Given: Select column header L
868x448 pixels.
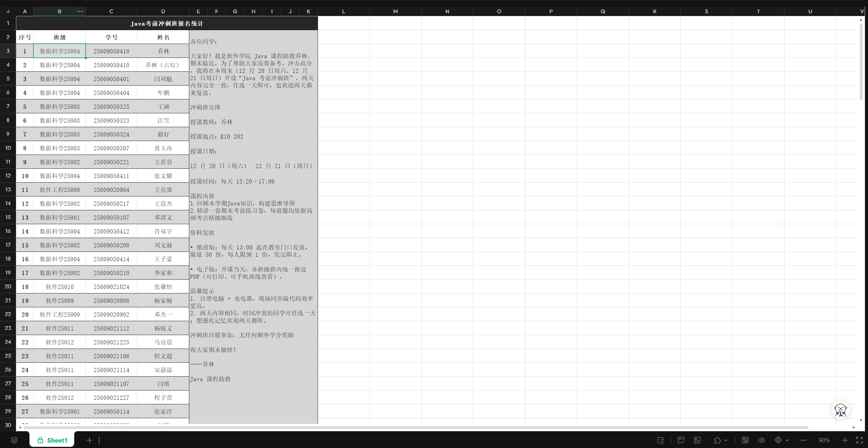Looking at the screenshot, I should 343,11.
